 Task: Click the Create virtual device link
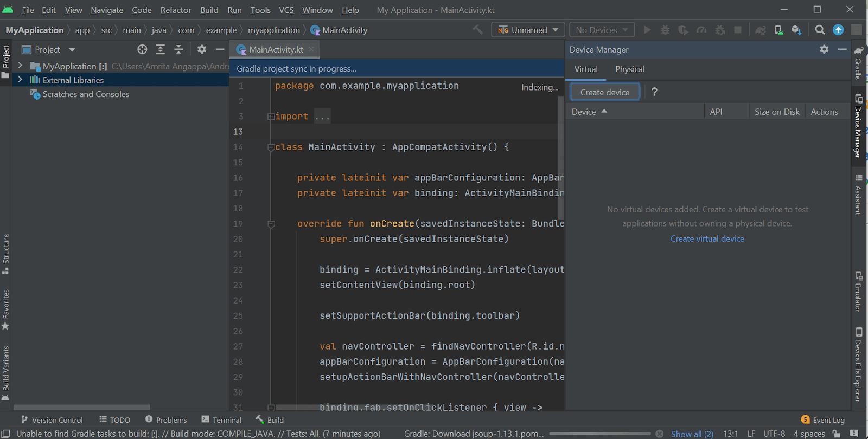click(707, 238)
